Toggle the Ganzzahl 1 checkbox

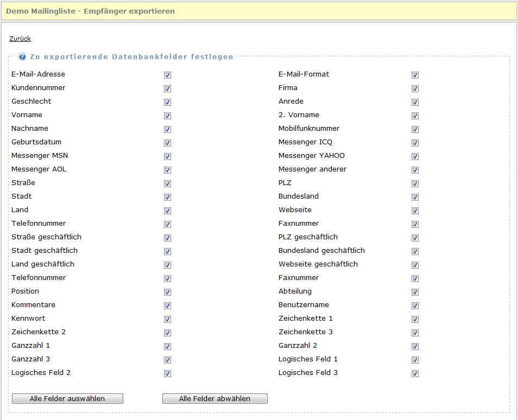pyautogui.click(x=167, y=346)
